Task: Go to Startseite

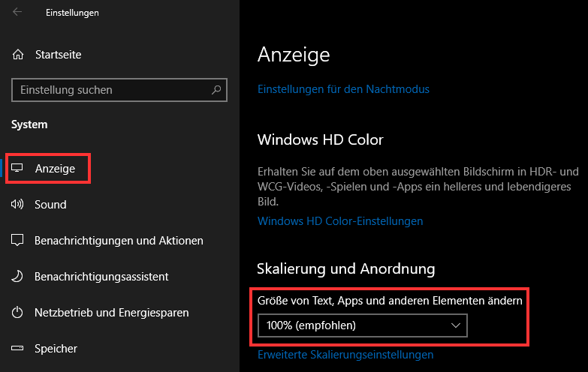Action: 58,55
